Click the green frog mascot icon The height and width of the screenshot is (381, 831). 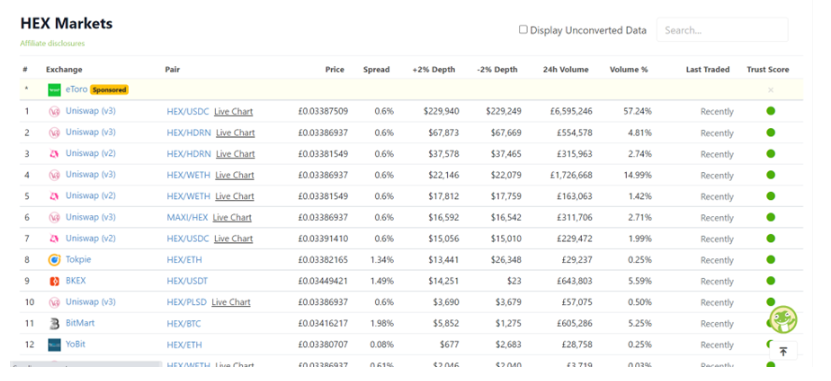point(783,320)
